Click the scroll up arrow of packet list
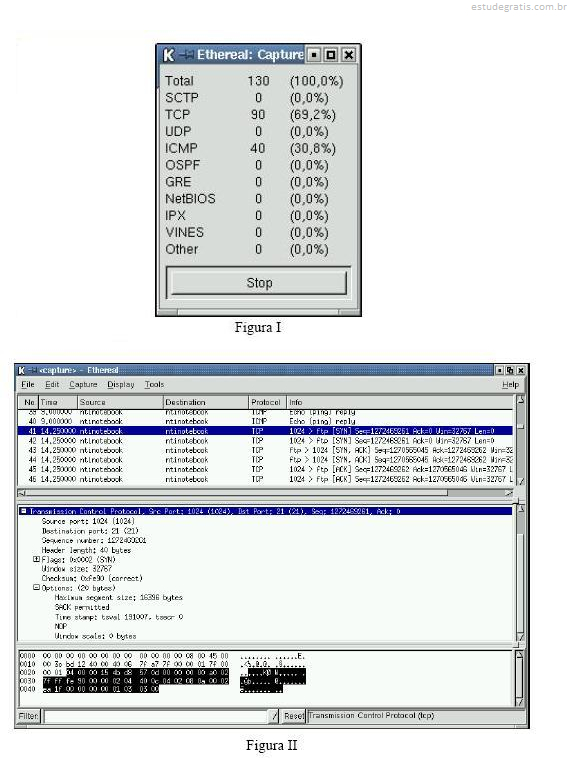Screen dimensions: 568x770 (520, 400)
